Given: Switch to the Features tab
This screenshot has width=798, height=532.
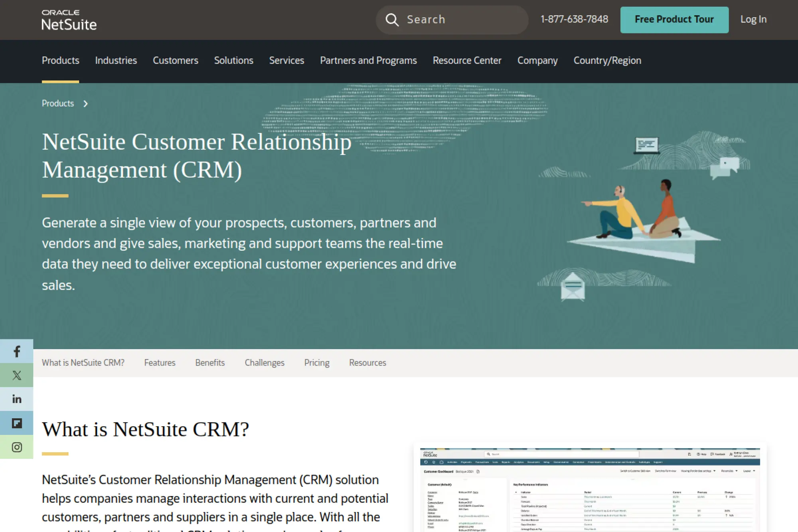Looking at the screenshot, I should click(x=159, y=363).
